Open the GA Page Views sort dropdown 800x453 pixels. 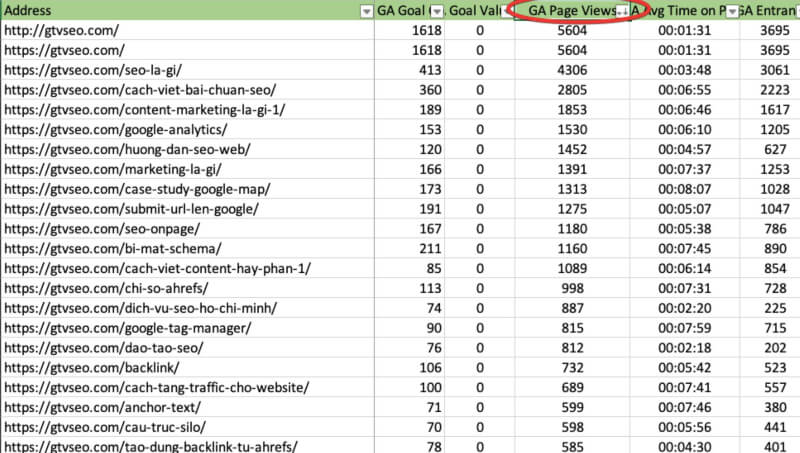pos(622,11)
